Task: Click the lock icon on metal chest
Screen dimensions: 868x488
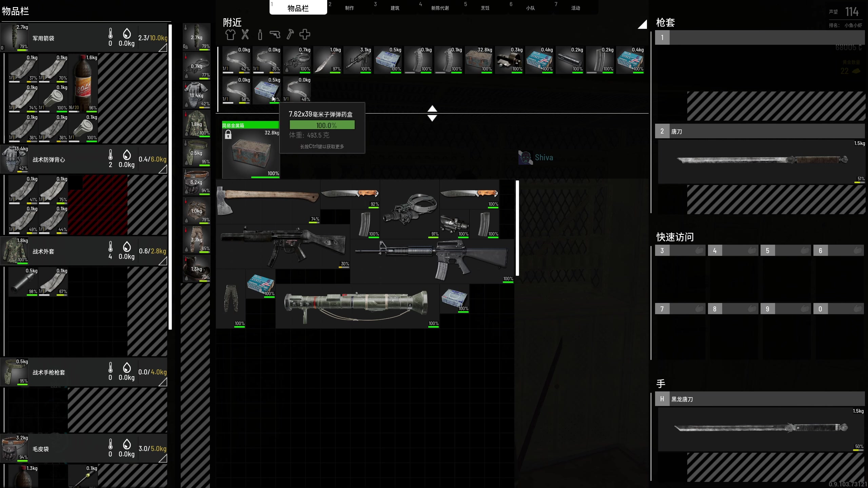Action: click(228, 135)
